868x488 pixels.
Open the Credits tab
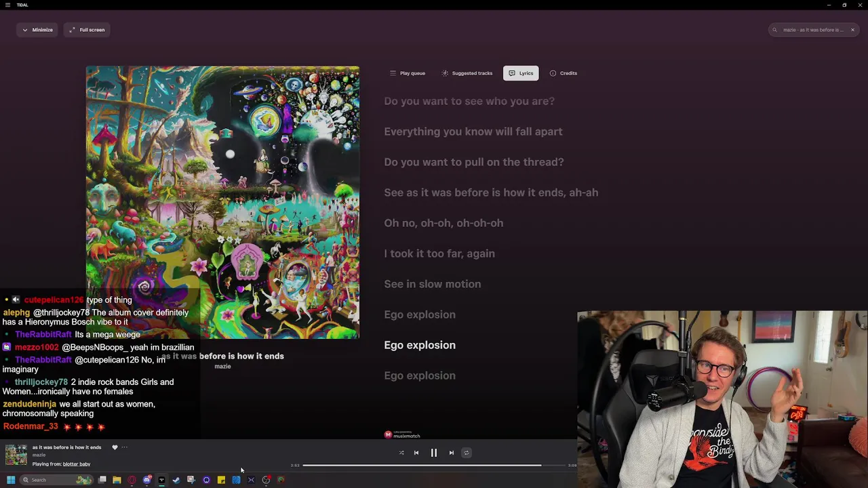click(x=564, y=73)
